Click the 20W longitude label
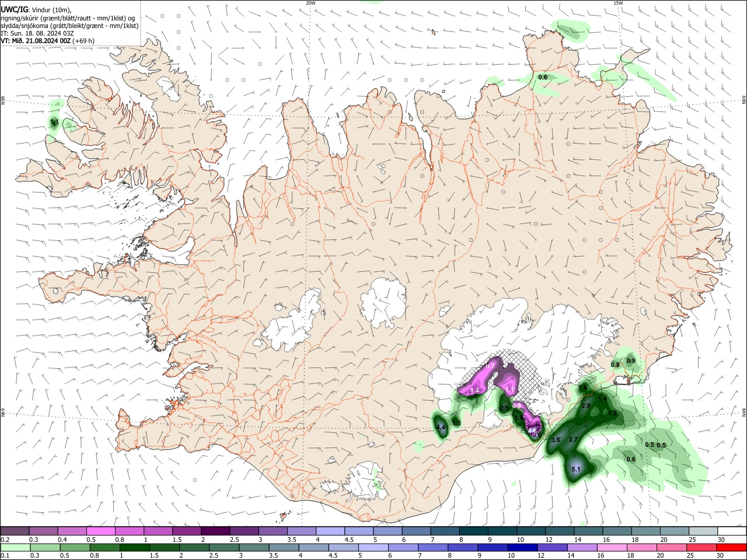Image resolution: width=747 pixels, height=560 pixels. 311,3
